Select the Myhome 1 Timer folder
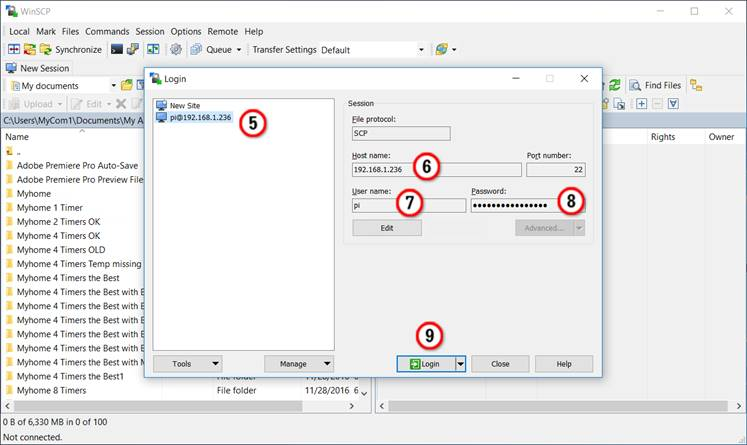 point(50,208)
